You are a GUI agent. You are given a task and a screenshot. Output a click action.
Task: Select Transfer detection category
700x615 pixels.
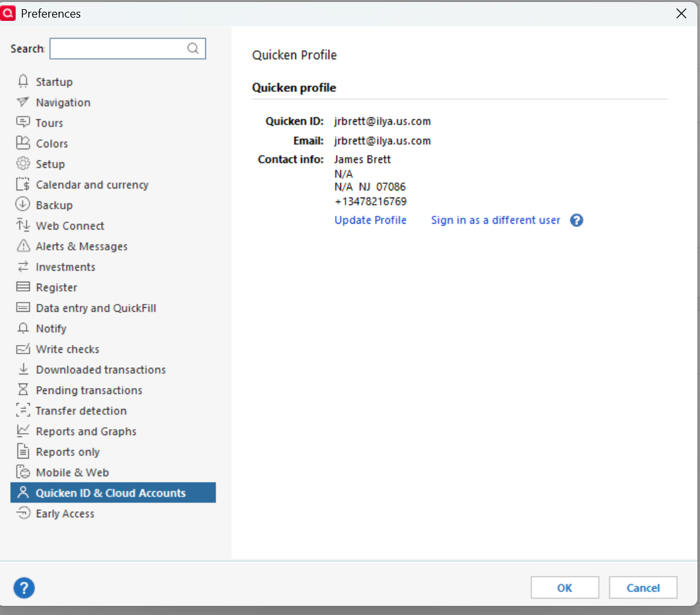[81, 410]
